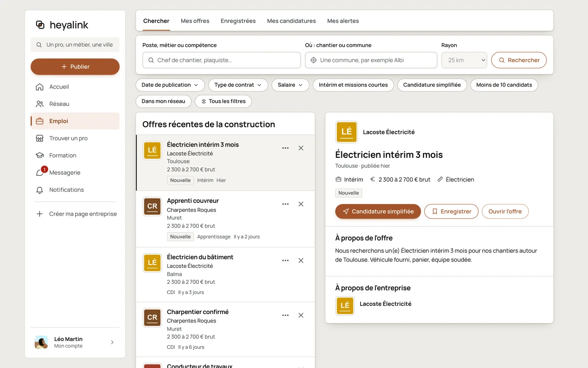Click the Charpentes Roques logo on Apprenti couvreur
The image size is (588, 368).
click(x=152, y=206)
